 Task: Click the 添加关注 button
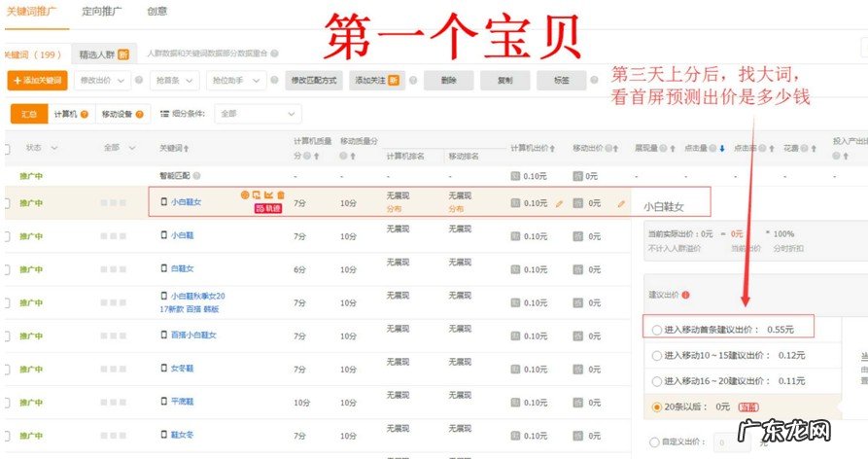coord(377,81)
